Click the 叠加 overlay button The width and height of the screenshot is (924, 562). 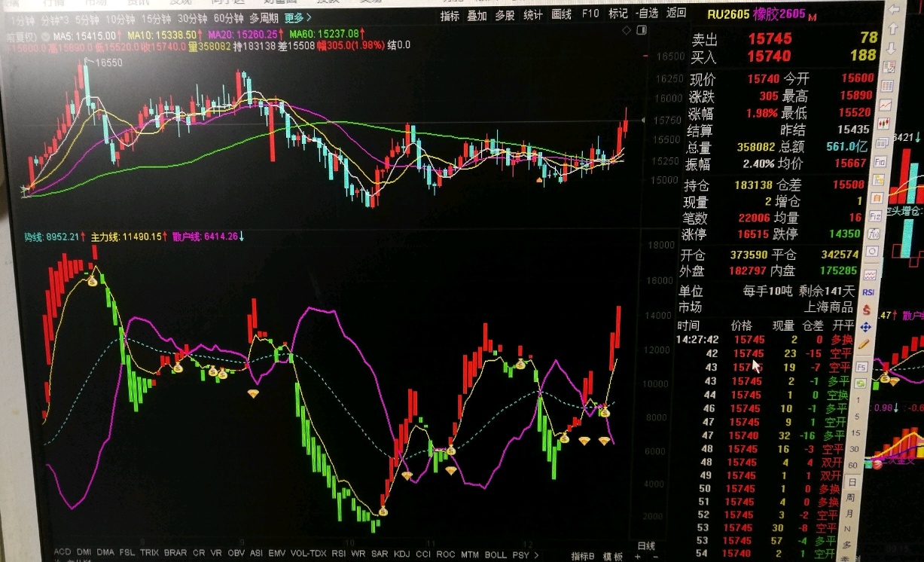(477, 16)
